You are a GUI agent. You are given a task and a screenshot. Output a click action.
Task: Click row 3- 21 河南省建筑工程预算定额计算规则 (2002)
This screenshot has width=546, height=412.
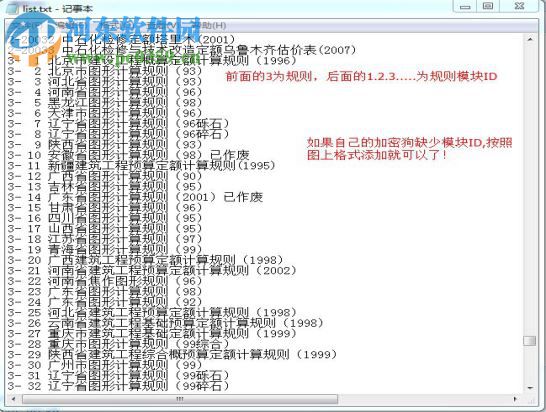[x=152, y=271]
